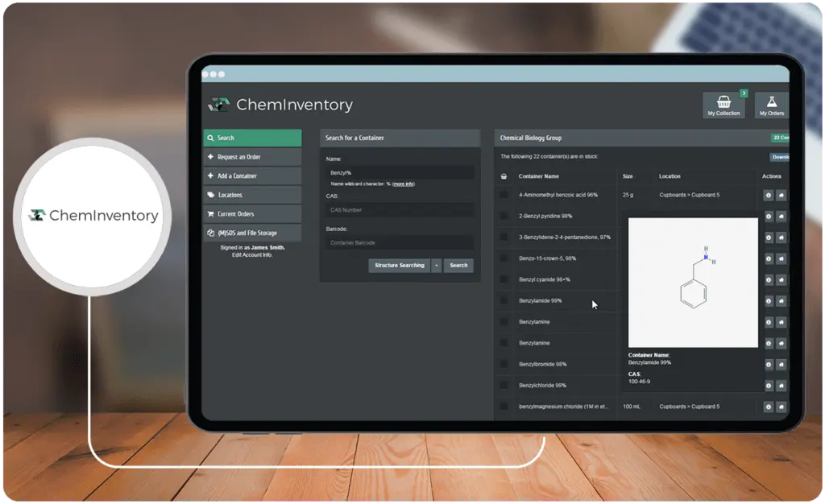Open location of Benzyl cyanide 98+%

781,279
